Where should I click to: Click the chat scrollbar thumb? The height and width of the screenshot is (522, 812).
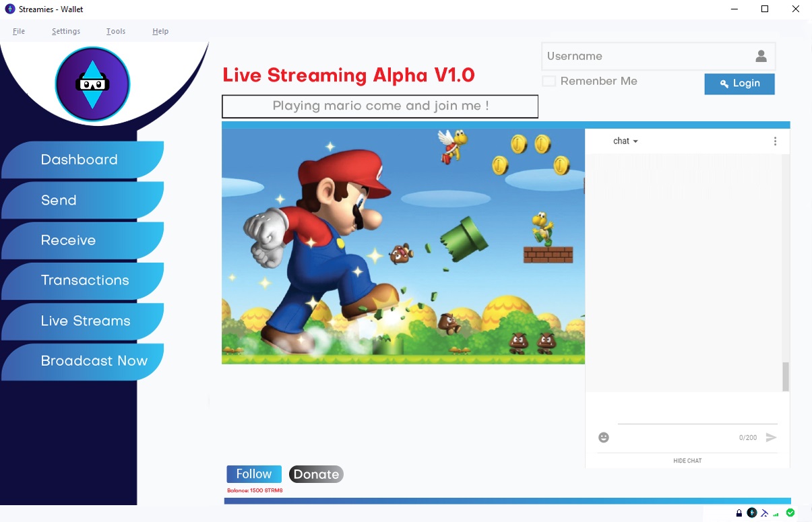tap(785, 377)
